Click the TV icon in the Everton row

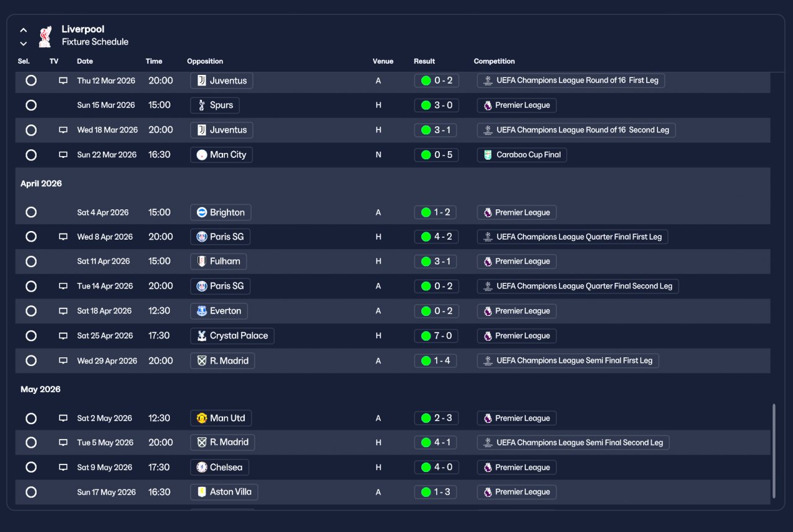click(x=63, y=311)
